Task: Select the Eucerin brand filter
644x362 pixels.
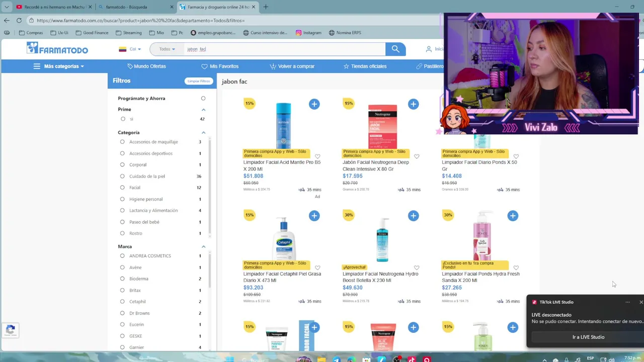Action: point(122,324)
